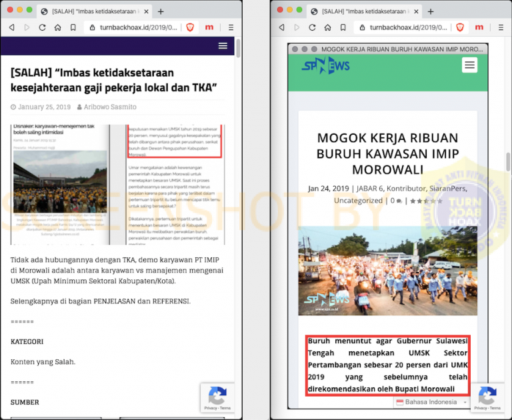The image size is (512, 420).
Task: Click the Kontributor category link
Action: coord(406,189)
